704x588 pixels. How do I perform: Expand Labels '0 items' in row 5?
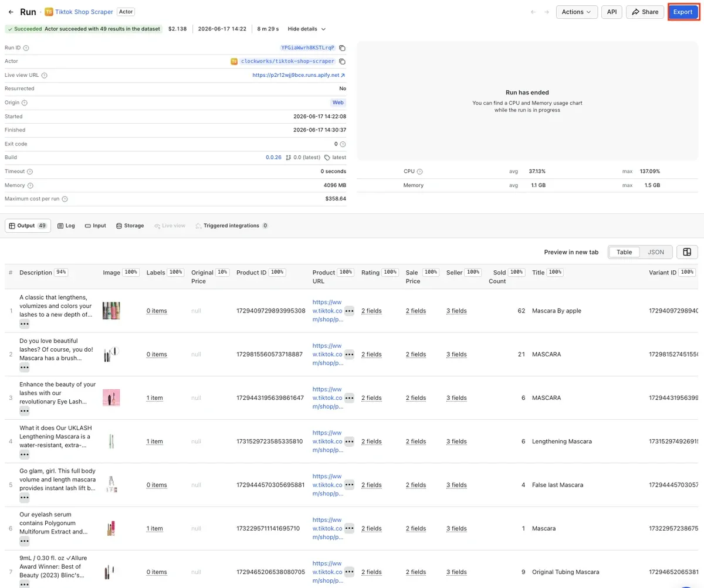pos(157,485)
